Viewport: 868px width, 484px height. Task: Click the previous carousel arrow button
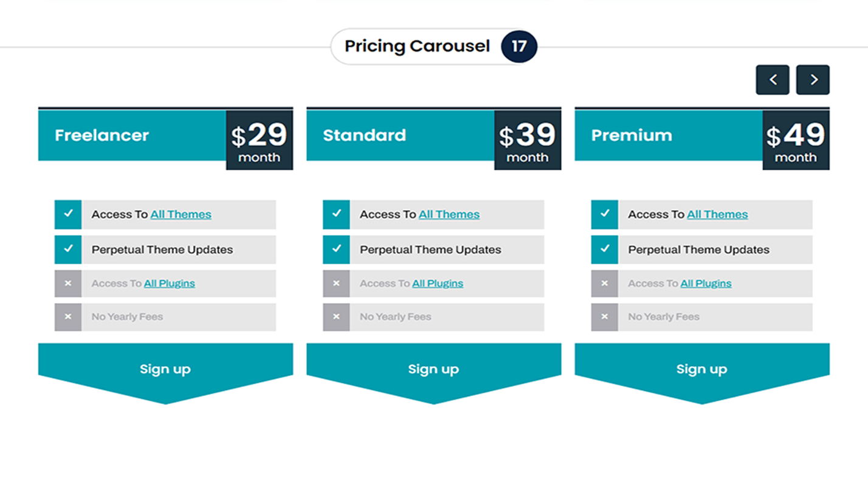pyautogui.click(x=773, y=80)
